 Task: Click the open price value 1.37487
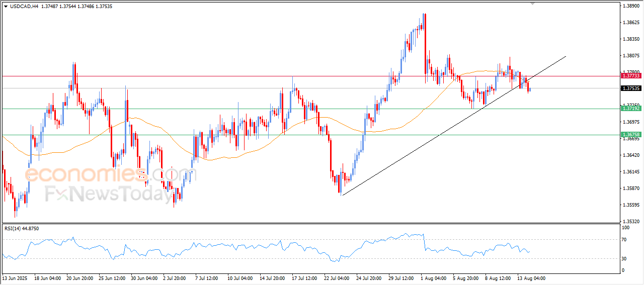pyautogui.click(x=50, y=7)
